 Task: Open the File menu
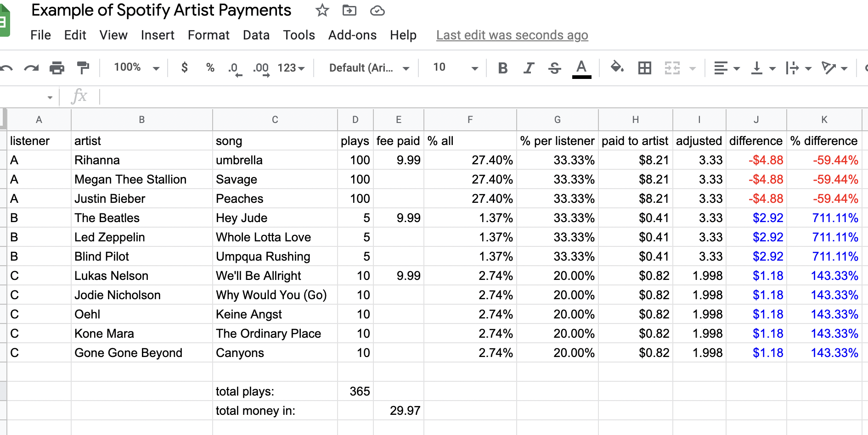click(x=40, y=35)
